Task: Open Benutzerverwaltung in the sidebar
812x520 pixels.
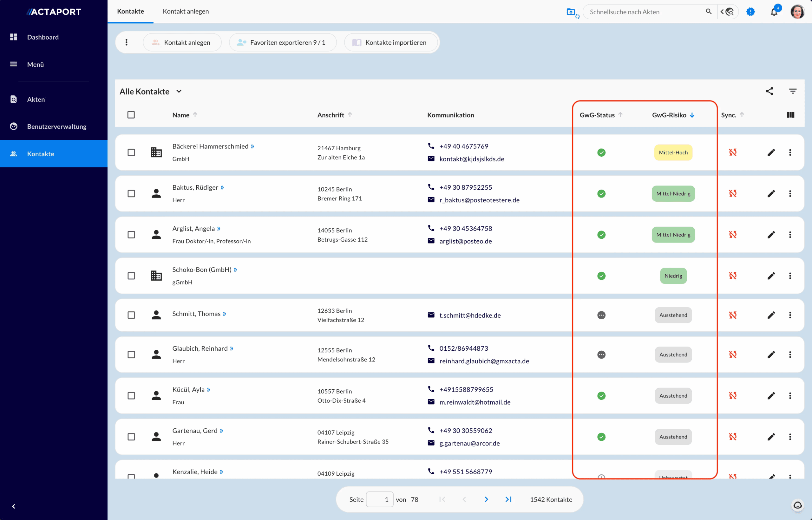Action: 57,126
